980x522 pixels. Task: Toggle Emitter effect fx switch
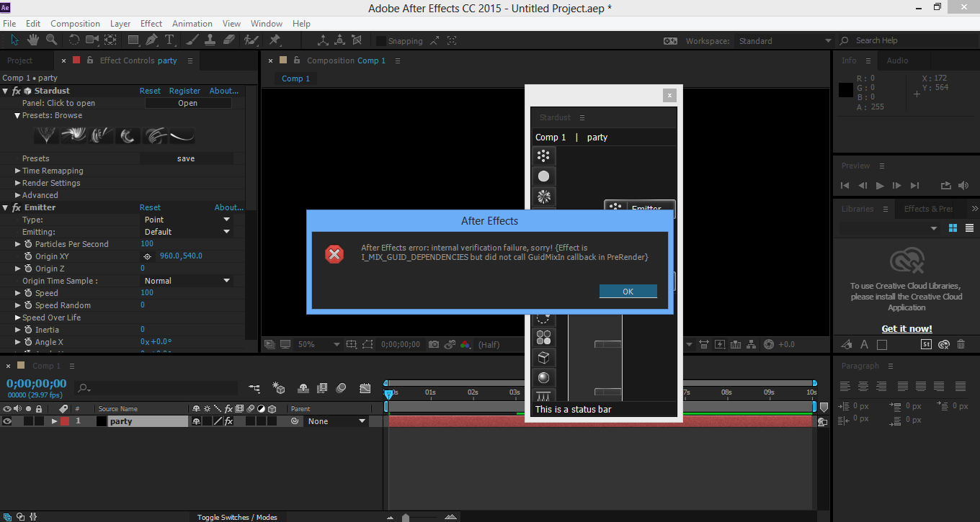16,207
